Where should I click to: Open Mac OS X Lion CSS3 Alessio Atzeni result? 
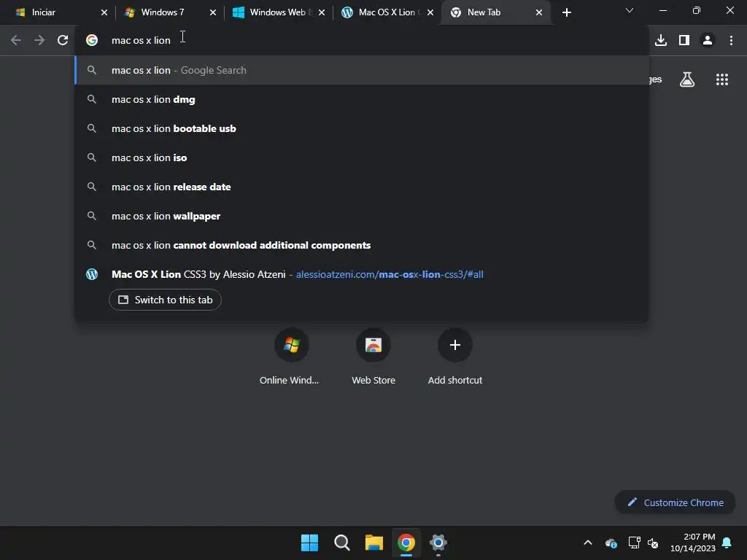[x=362, y=274]
